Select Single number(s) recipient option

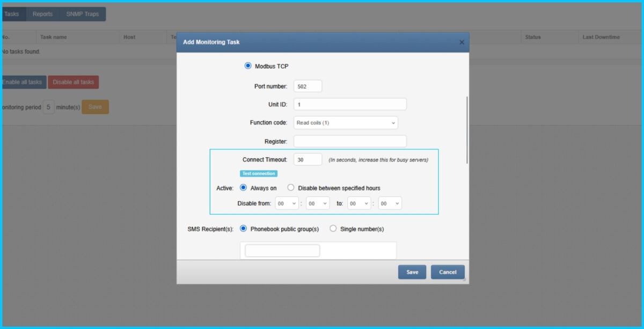click(333, 229)
